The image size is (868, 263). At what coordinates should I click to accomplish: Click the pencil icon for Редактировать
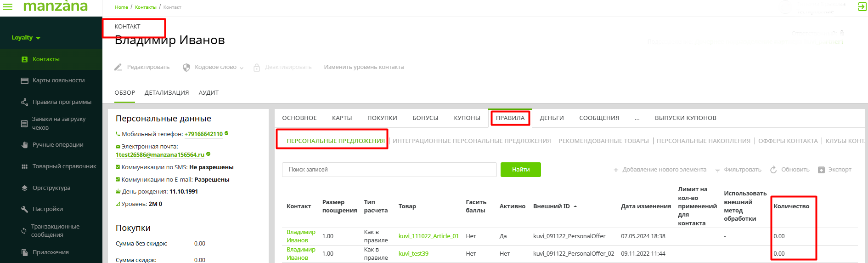[118, 67]
